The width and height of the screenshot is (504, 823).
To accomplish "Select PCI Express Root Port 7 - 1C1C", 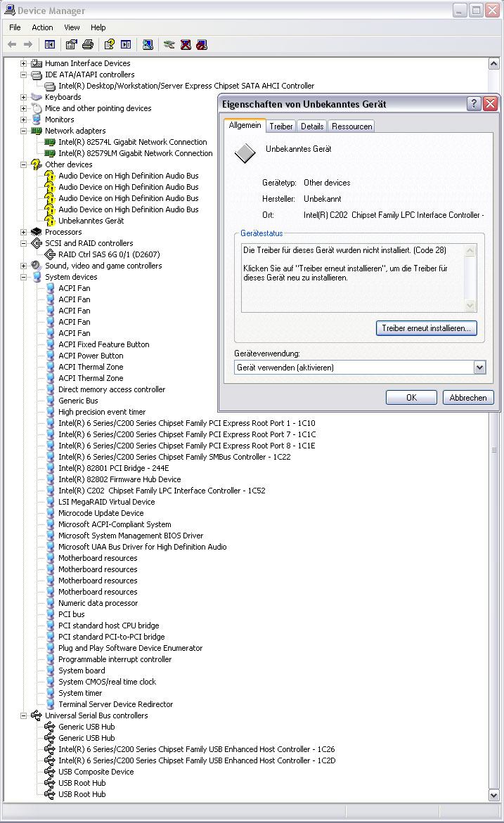I will click(x=187, y=434).
